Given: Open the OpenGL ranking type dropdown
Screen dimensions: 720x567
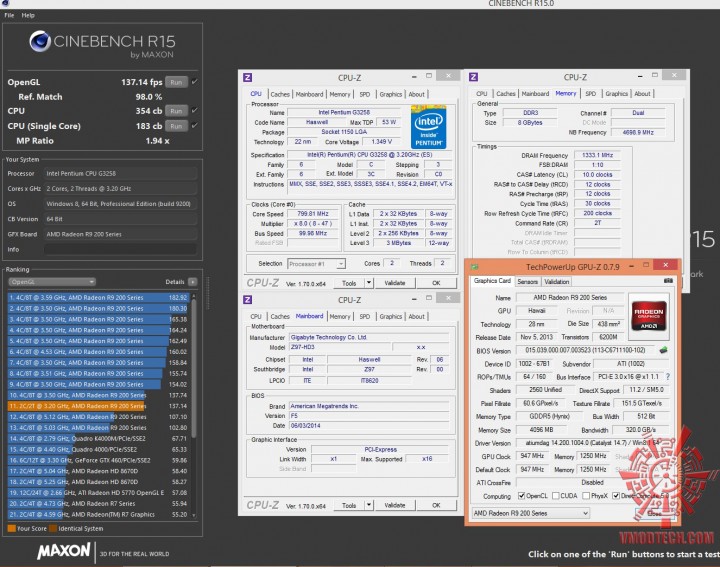Looking at the screenshot, I should pyautogui.click(x=52, y=282).
